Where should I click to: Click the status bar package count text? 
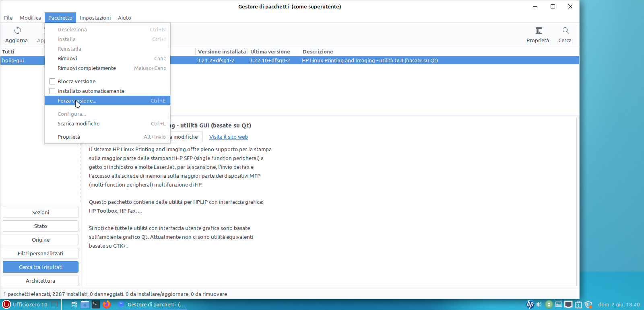point(115,294)
